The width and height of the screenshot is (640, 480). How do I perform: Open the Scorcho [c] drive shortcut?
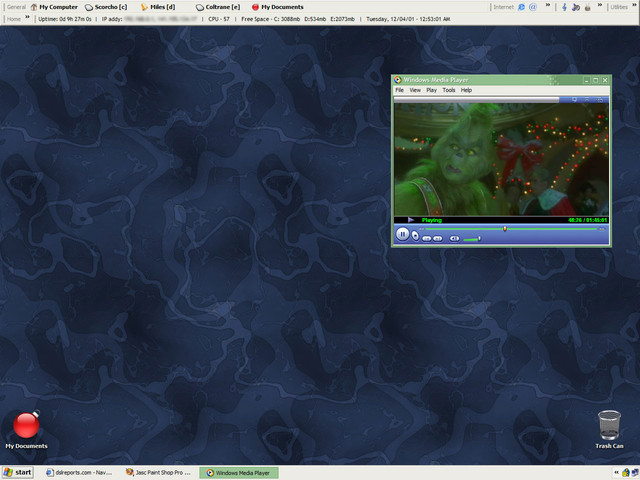click(106, 7)
